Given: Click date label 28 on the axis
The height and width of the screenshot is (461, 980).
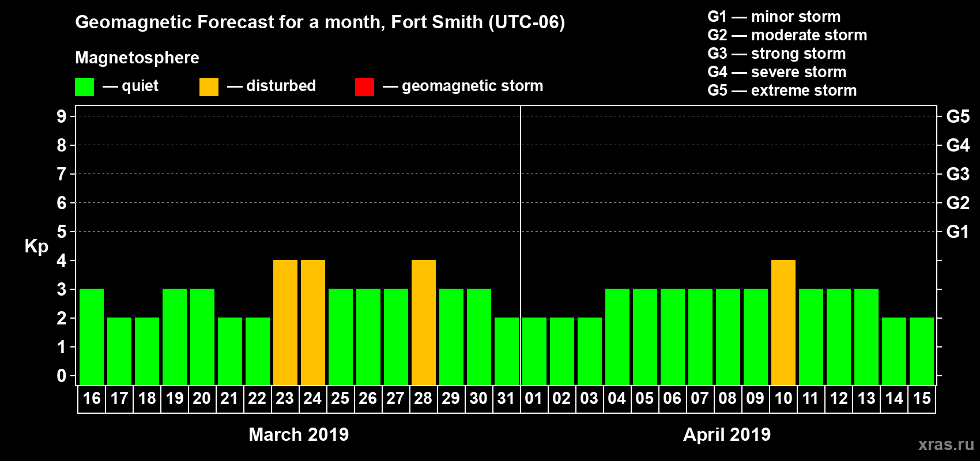Looking at the screenshot, I should pyautogui.click(x=423, y=398).
